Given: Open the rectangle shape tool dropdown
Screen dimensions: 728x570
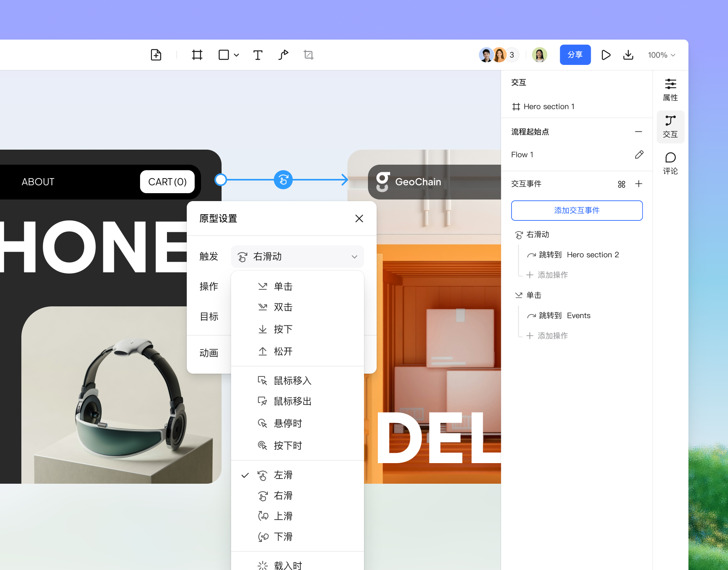Looking at the screenshot, I should [236, 55].
